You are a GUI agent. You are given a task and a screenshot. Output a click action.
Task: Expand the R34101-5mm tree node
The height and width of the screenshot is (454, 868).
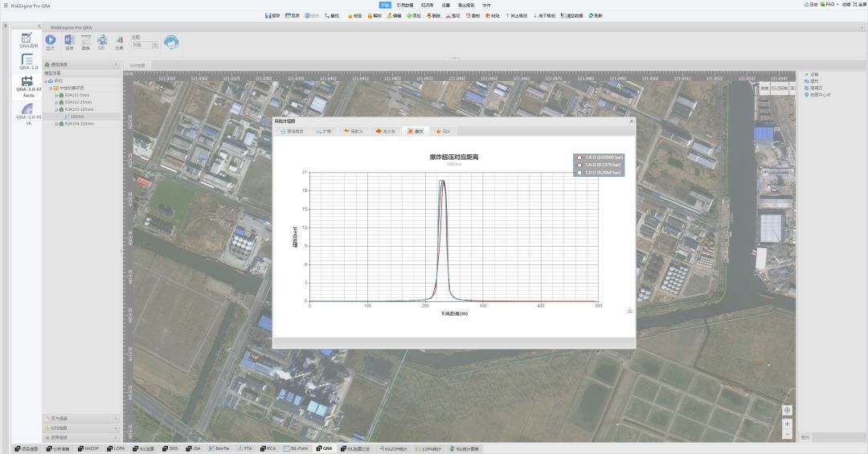click(x=56, y=95)
